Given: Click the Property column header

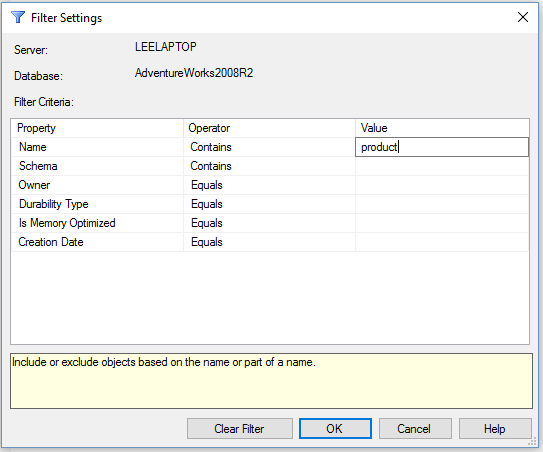Looking at the screenshot, I should tap(97, 128).
